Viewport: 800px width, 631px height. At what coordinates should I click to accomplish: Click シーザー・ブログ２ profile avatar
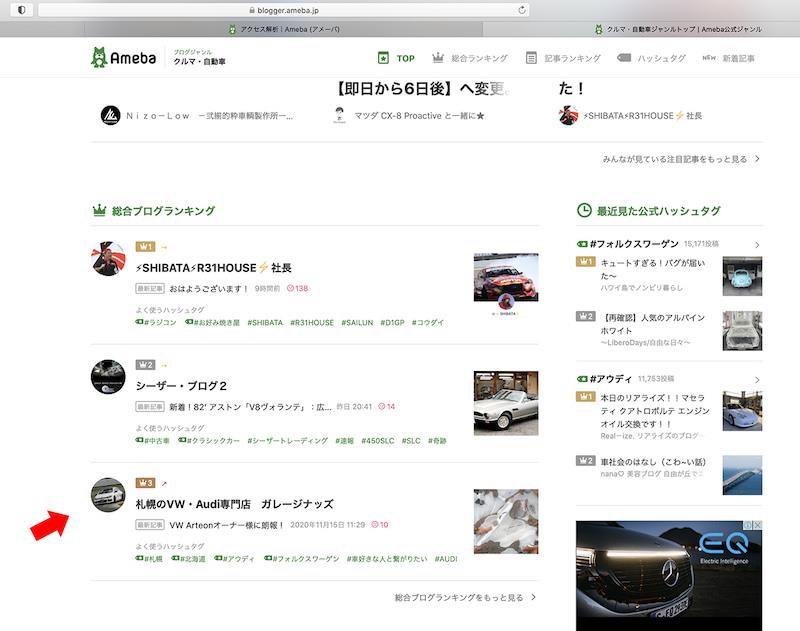[x=108, y=377]
